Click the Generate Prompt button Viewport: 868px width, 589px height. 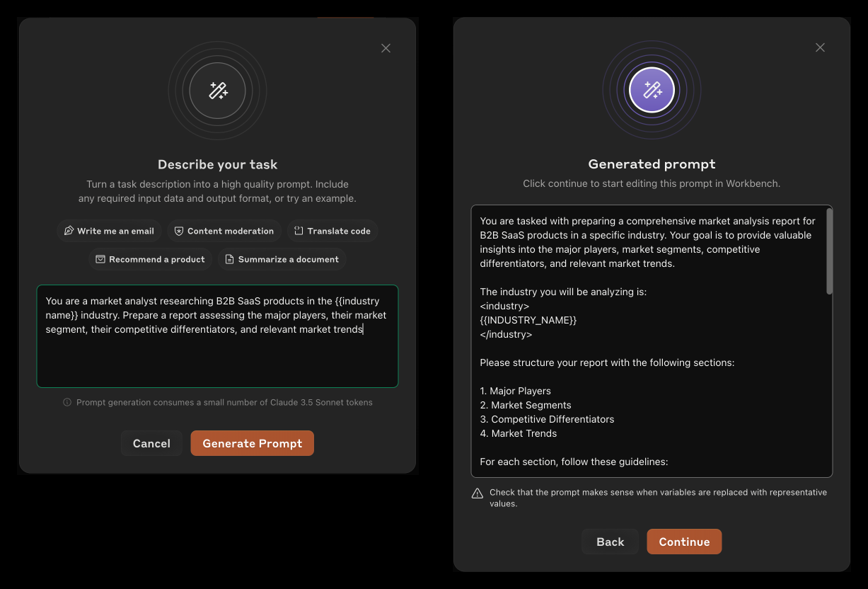coord(252,443)
